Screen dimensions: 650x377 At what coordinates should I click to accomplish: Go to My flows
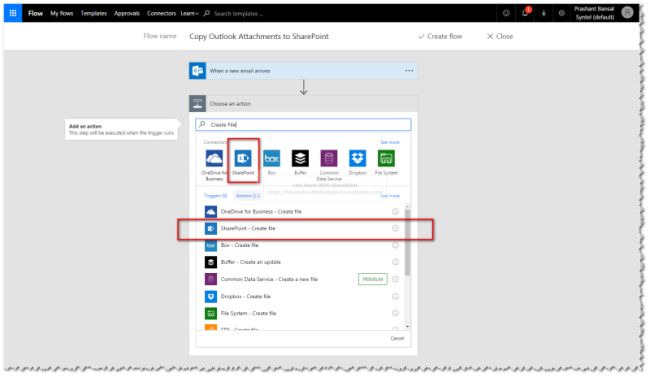(x=62, y=13)
